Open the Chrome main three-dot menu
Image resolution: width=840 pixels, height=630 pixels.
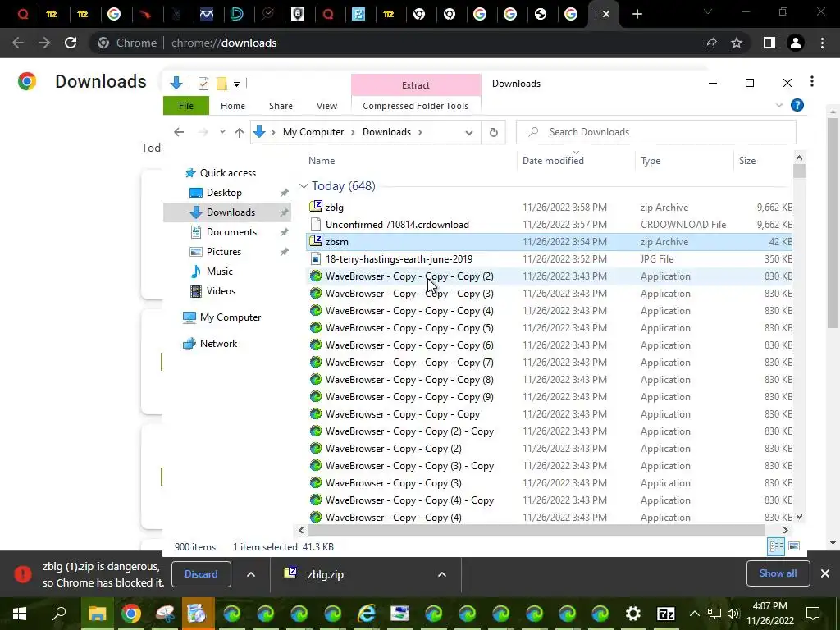click(x=822, y=43)
